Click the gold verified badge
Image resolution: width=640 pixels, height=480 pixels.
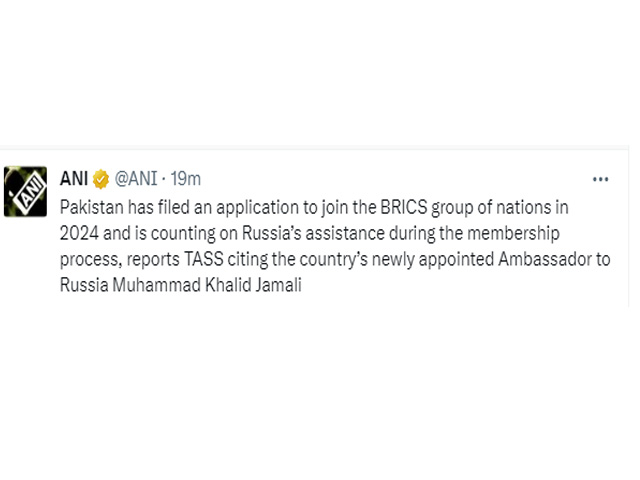101,179
